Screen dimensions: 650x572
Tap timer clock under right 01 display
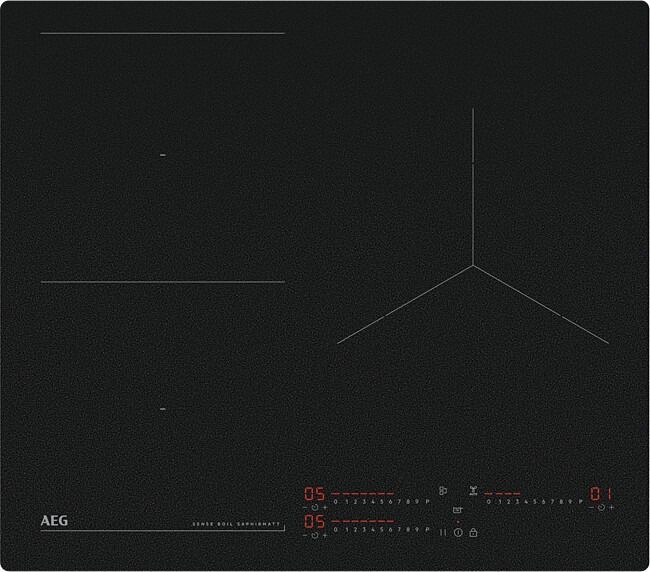pyautogui.click(x=601, y=508)
